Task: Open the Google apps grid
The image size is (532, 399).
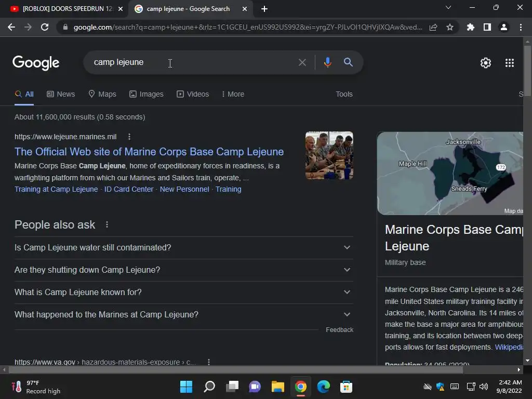Action: point(510,63)
